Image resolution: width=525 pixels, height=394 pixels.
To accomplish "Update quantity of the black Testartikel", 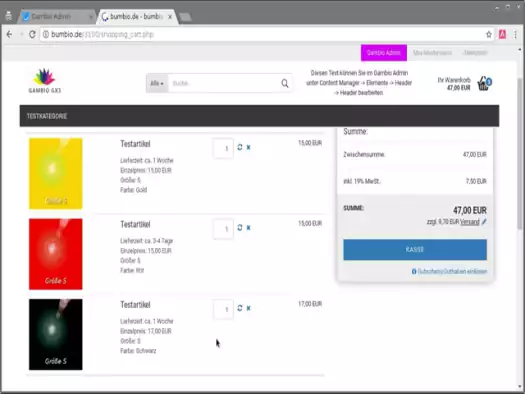I will 240,308.
